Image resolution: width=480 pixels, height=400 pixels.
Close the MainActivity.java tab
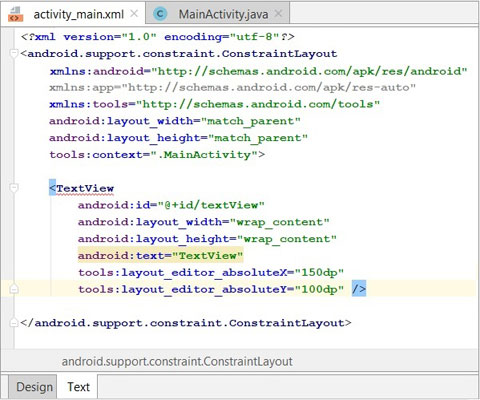tap(279, 14)
